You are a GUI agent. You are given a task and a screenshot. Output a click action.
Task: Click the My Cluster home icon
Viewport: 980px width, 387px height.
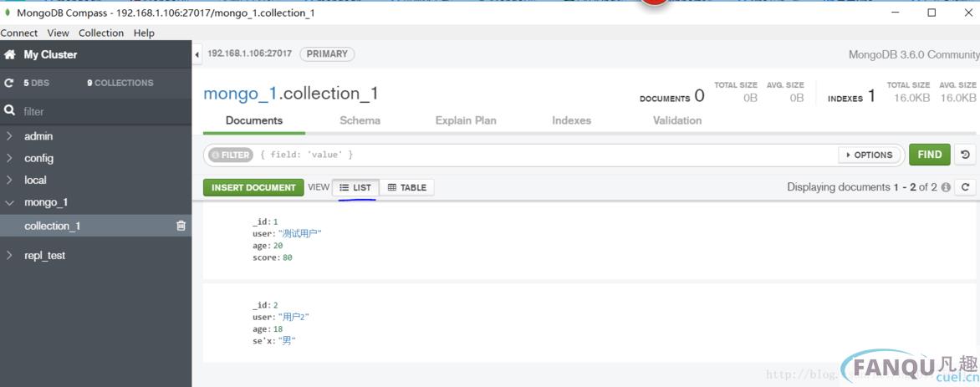(9, 55)
